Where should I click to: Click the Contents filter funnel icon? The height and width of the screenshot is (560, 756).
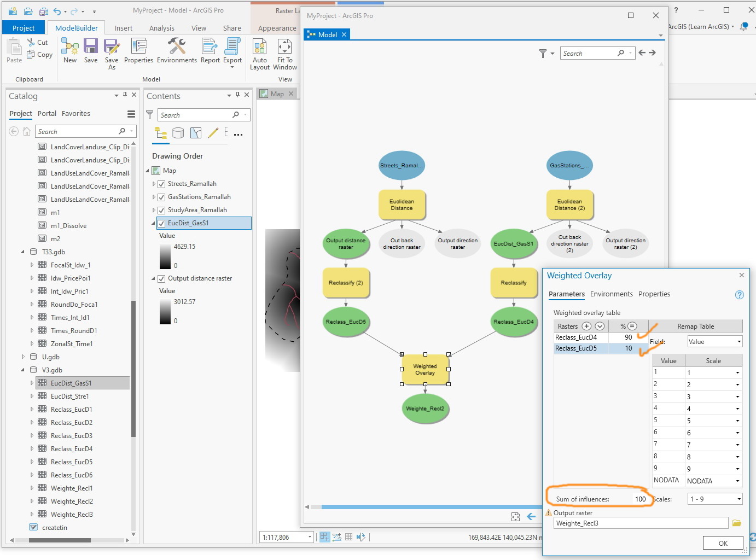[150, 115]
